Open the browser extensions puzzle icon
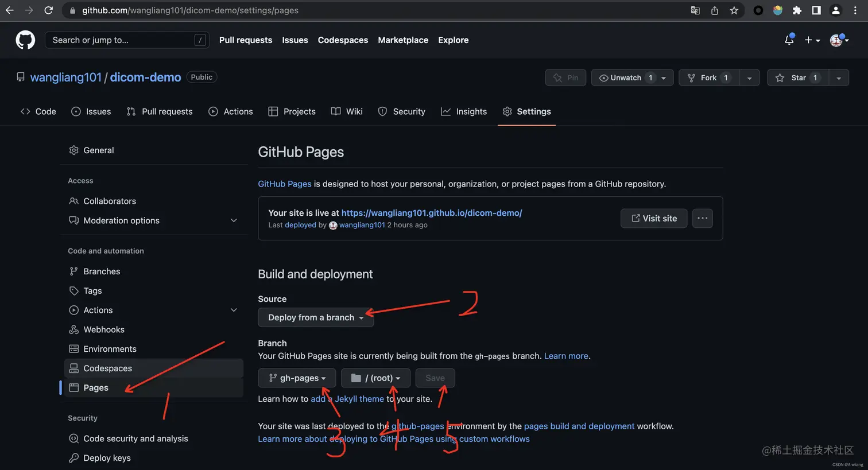Viewport: 868px width, 470px height. click(x=797, y=10)
